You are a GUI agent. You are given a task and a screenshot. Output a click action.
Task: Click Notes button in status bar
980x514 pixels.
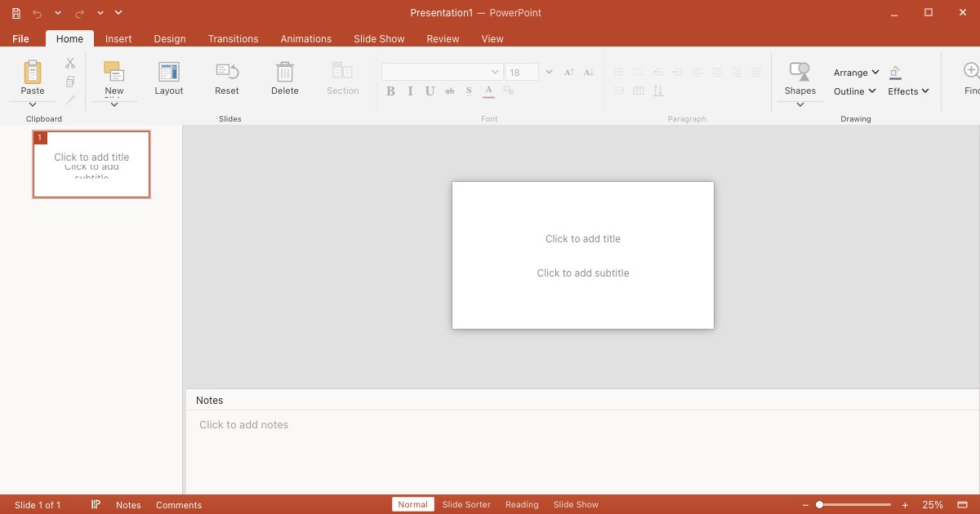coord(128,505)
